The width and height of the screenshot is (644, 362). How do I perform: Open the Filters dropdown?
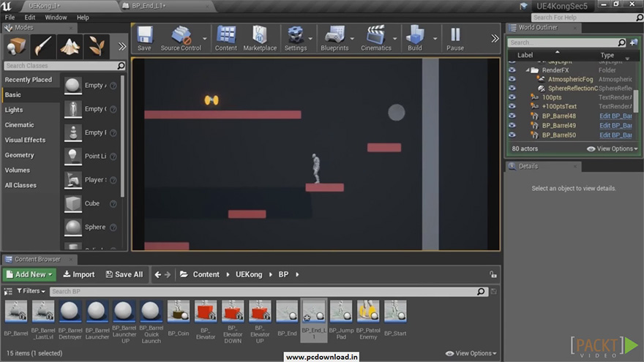[31, 291]
